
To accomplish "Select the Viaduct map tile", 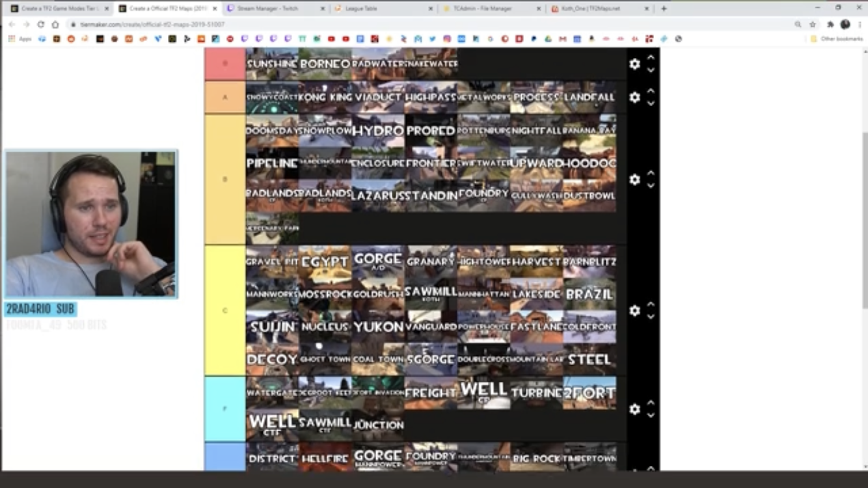I will click(378, 97).
